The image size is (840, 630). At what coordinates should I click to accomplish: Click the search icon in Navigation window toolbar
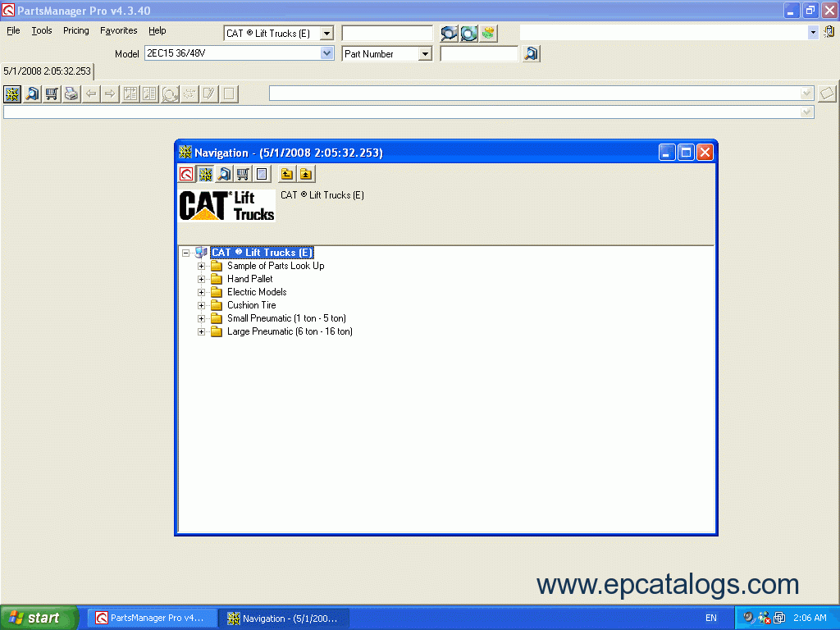pyautogui.click(x=224, y=174)
